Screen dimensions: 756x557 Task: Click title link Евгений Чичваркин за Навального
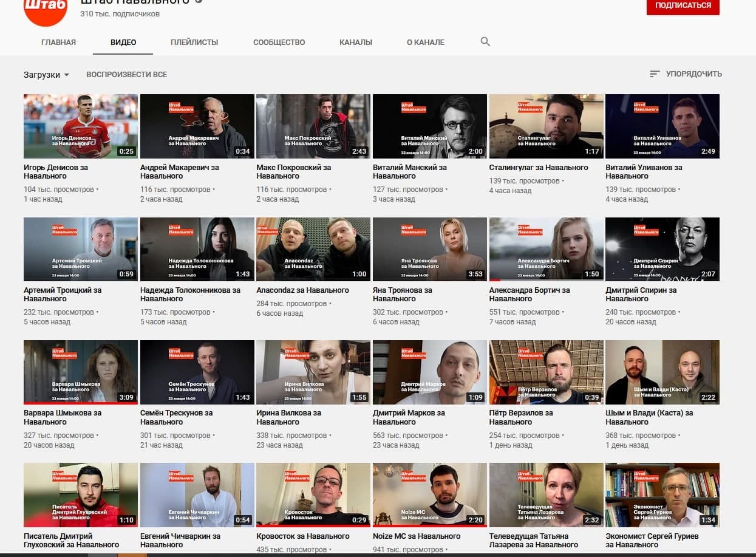click(180, 541)
